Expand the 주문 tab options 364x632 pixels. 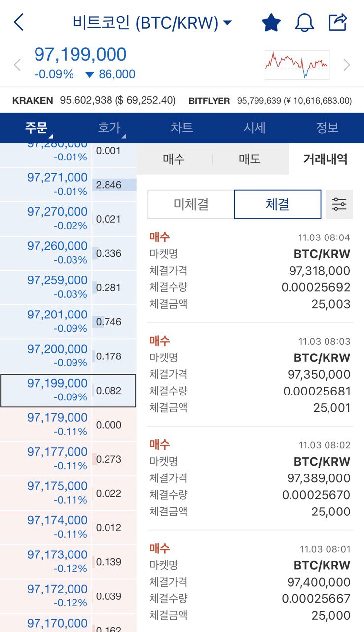coord(37,128)
